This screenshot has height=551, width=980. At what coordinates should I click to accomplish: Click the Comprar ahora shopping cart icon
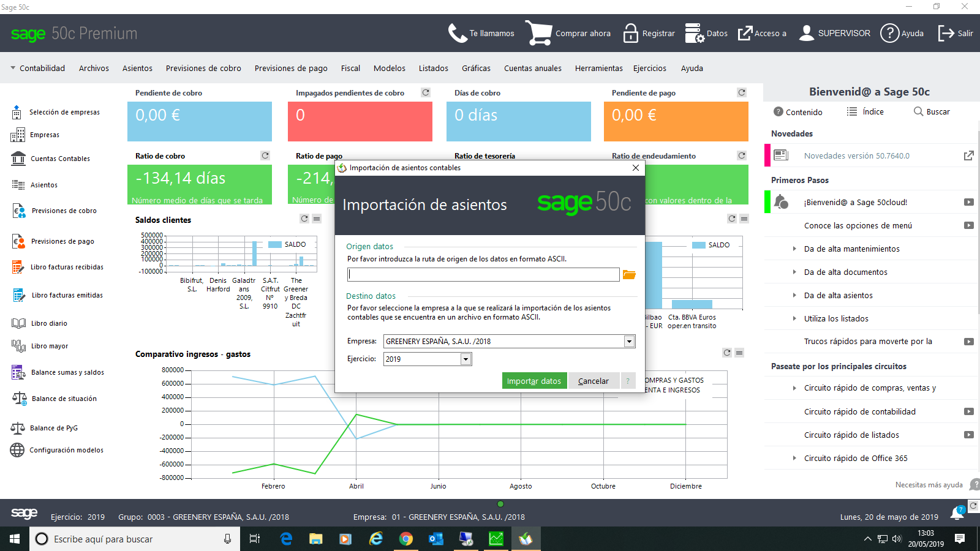[x=538, y=33]
